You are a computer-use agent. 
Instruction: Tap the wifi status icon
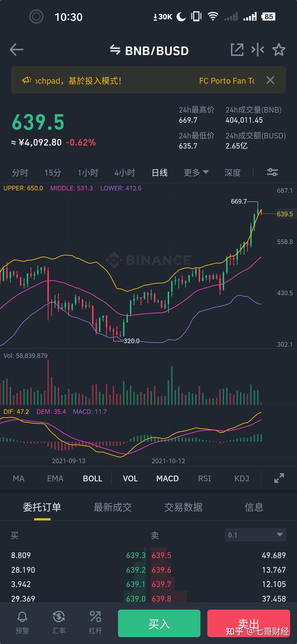213,17
